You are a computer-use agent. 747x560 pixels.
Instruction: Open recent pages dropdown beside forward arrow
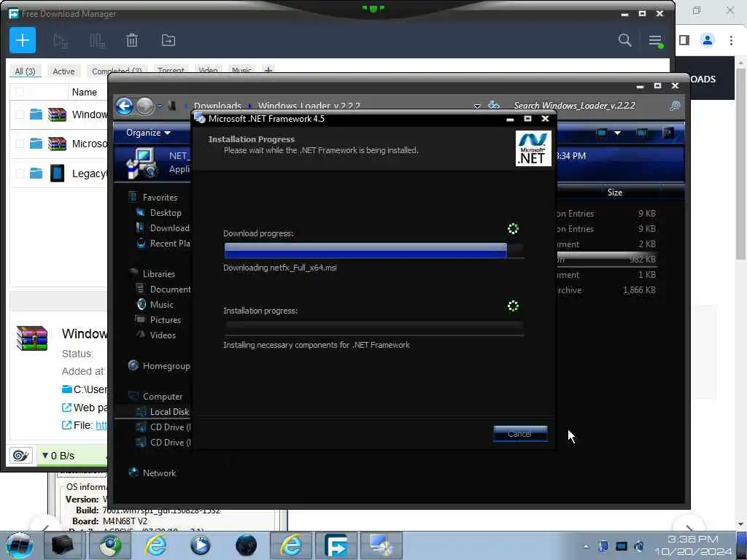159,106
